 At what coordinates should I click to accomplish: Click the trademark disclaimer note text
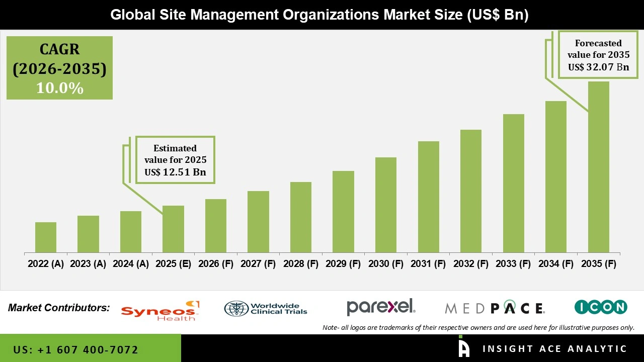(x=478, y=327)
